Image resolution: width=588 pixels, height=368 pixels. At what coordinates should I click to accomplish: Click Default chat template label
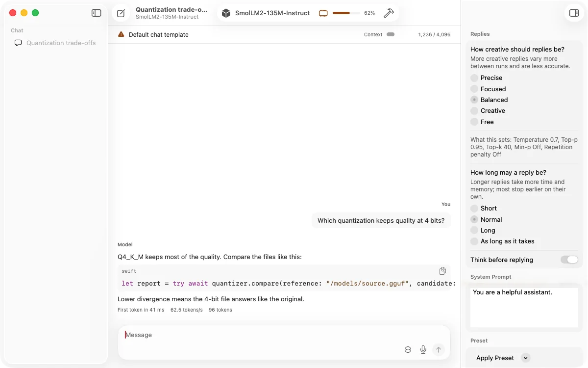point(159,35)
